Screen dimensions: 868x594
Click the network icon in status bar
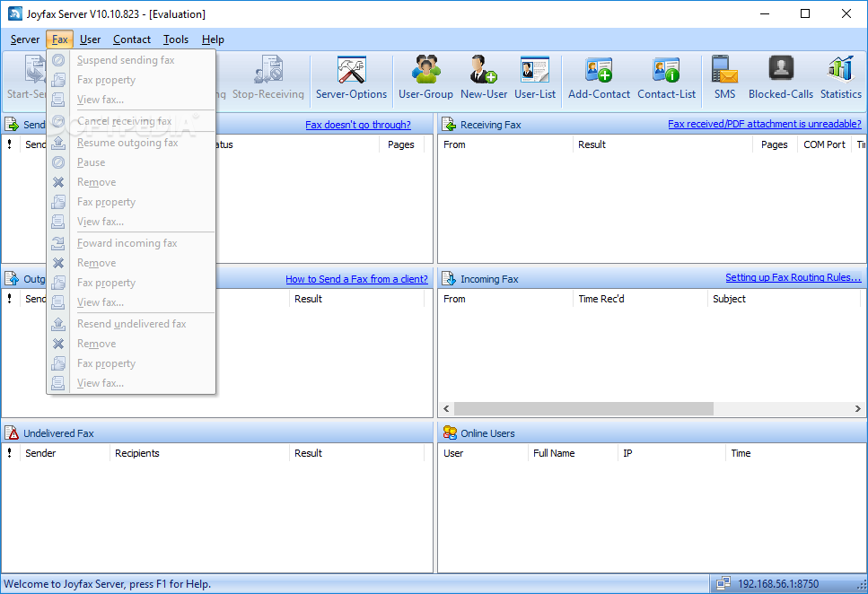pos(723,583)
